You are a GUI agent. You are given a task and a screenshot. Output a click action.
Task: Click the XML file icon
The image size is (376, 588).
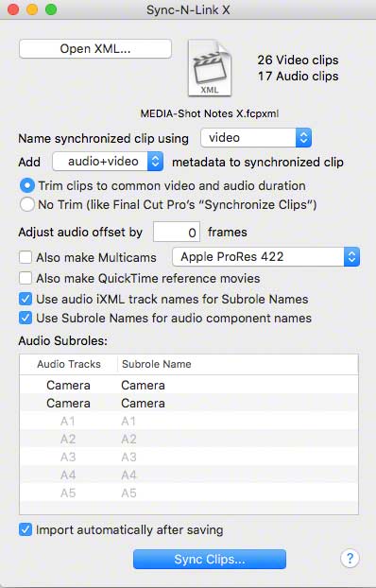point(210,68)
